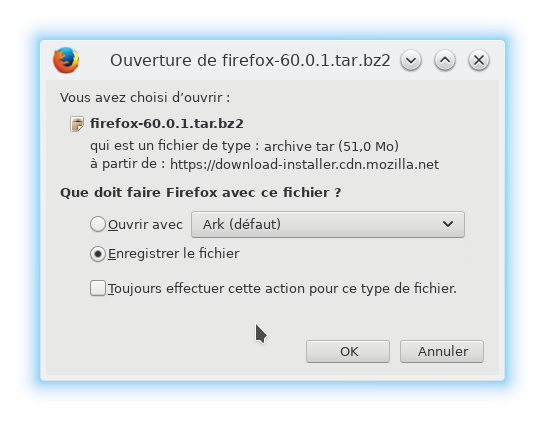This screenshot has width=545, height=421.
Task: Select the 'Enregistrer le fichier' radio button
Action: 98,254
